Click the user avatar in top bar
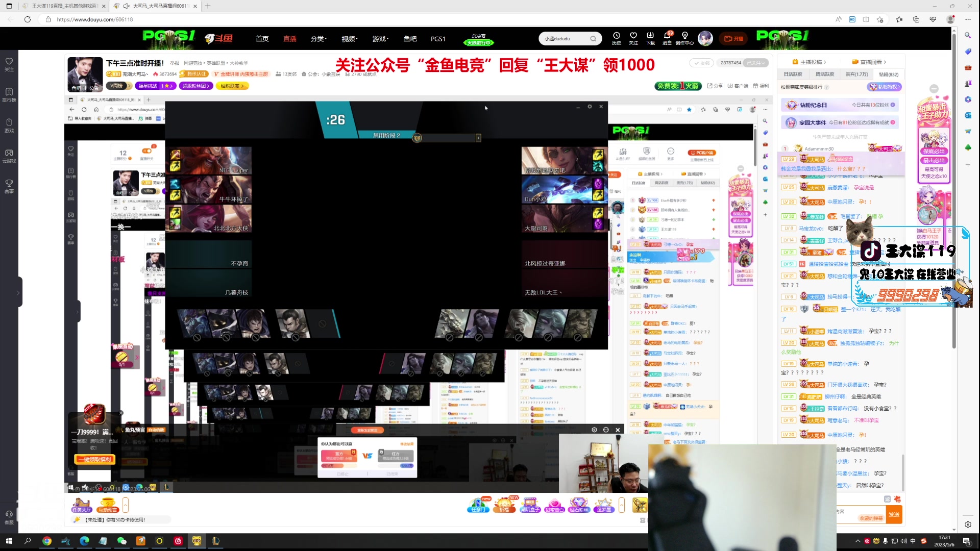The height and width of the screenshot is (551, 980). coord(705,38)
